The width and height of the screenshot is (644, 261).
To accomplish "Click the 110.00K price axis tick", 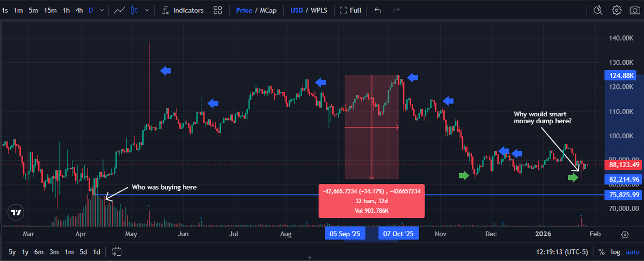I will click(x=623, y=111).
